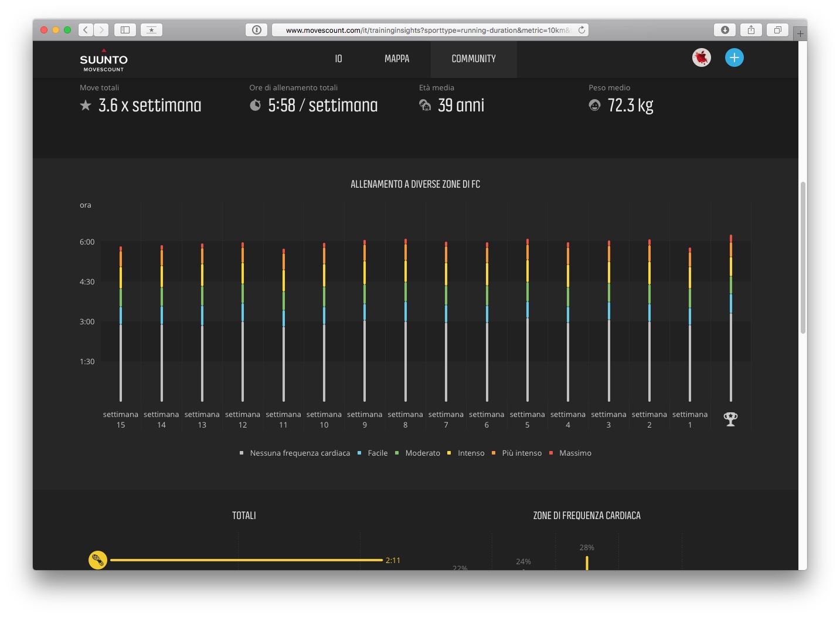Screen dimensions: 840x617
Task: Click the blue plus add button
Action: (734, 57)
